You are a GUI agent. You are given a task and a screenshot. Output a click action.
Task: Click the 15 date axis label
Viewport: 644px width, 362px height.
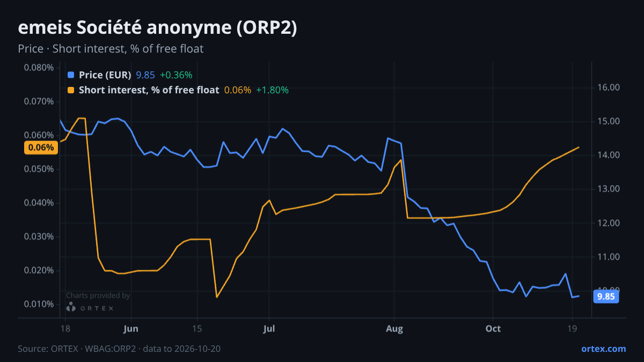pos(196,328)
